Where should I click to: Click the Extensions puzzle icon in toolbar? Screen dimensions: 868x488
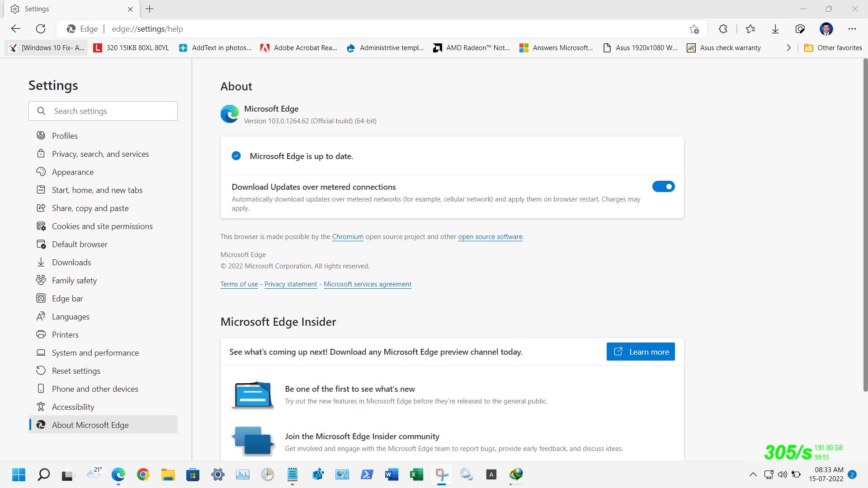tap(723, 29)
